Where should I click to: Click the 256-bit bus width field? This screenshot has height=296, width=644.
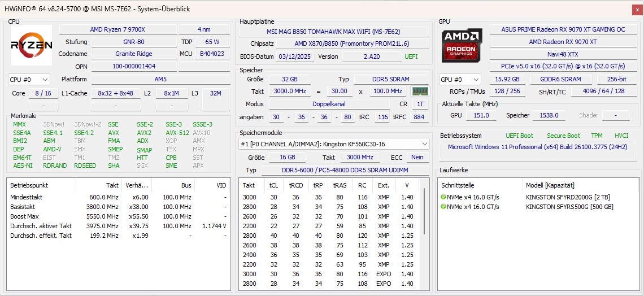(x=617, y=79)
